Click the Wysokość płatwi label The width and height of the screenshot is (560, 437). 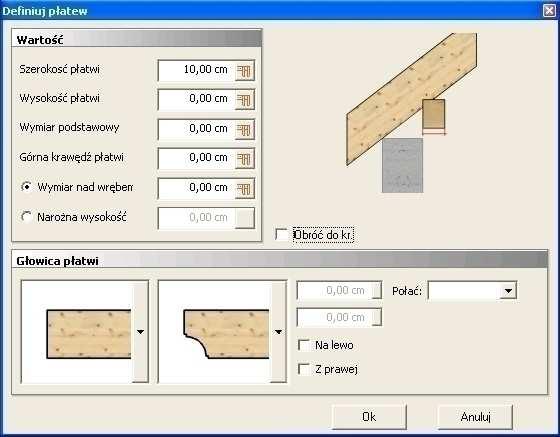59,98
